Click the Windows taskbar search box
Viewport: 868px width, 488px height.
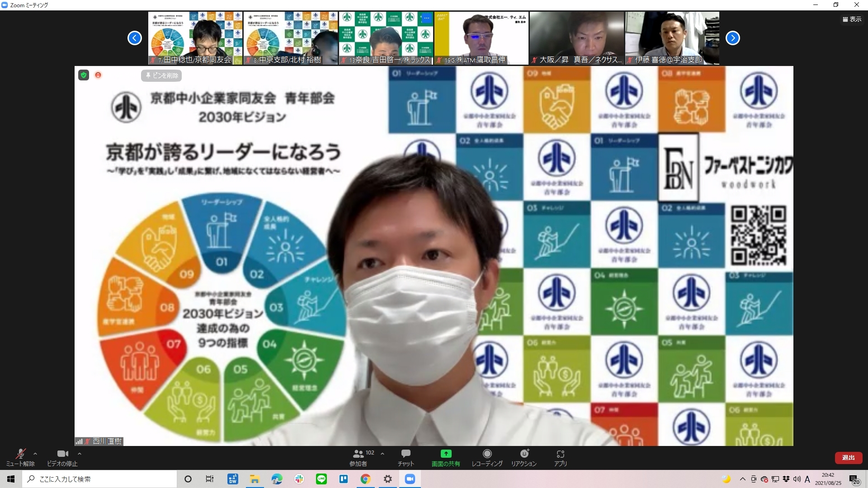[99, 479]
